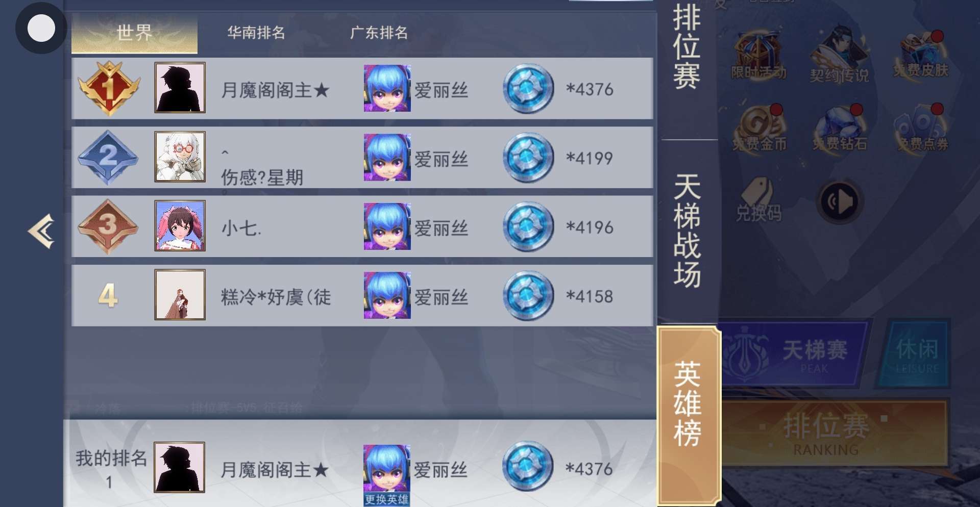Select the 世界 ranking tab
The height and width of the screenshot is (507, 980).
[x=134, y=33]
